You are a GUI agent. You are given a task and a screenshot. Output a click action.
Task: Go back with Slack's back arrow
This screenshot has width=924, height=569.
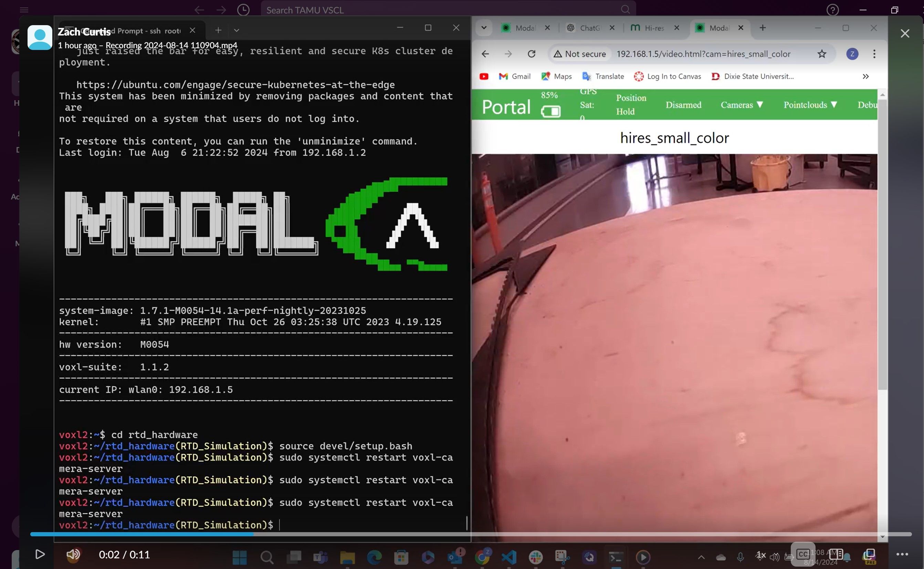pyautogui.click(x=199, y=10)
